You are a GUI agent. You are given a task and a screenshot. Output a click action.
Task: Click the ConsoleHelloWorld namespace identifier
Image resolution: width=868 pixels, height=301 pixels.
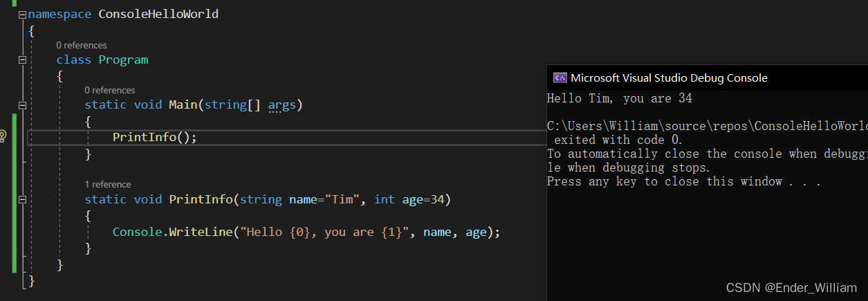click(158, 15)
